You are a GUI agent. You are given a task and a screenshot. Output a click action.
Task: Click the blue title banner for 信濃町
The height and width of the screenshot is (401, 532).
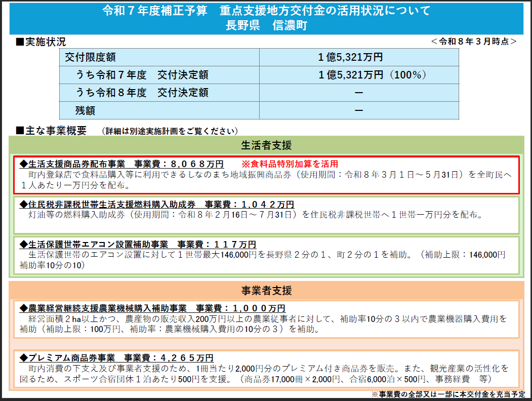coord(266,18)
